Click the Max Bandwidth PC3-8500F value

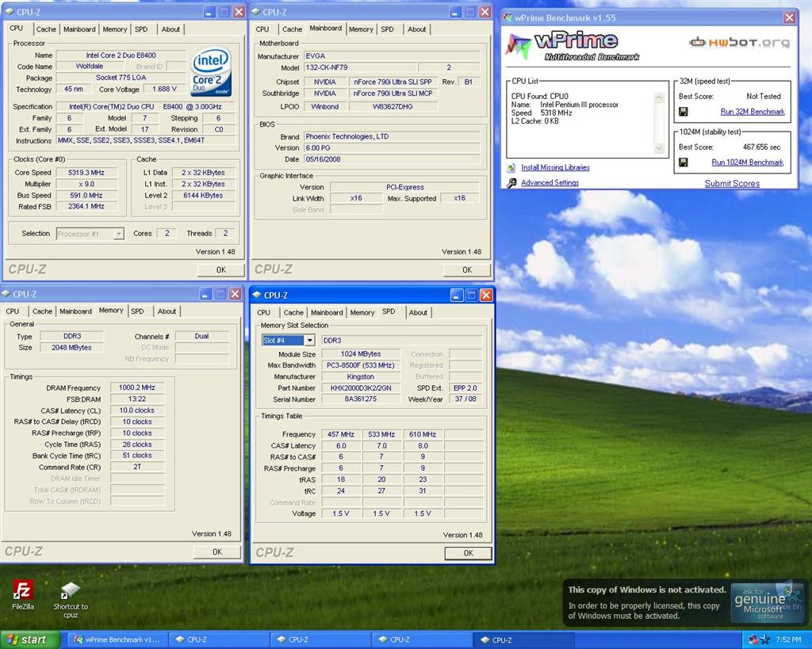361,365
